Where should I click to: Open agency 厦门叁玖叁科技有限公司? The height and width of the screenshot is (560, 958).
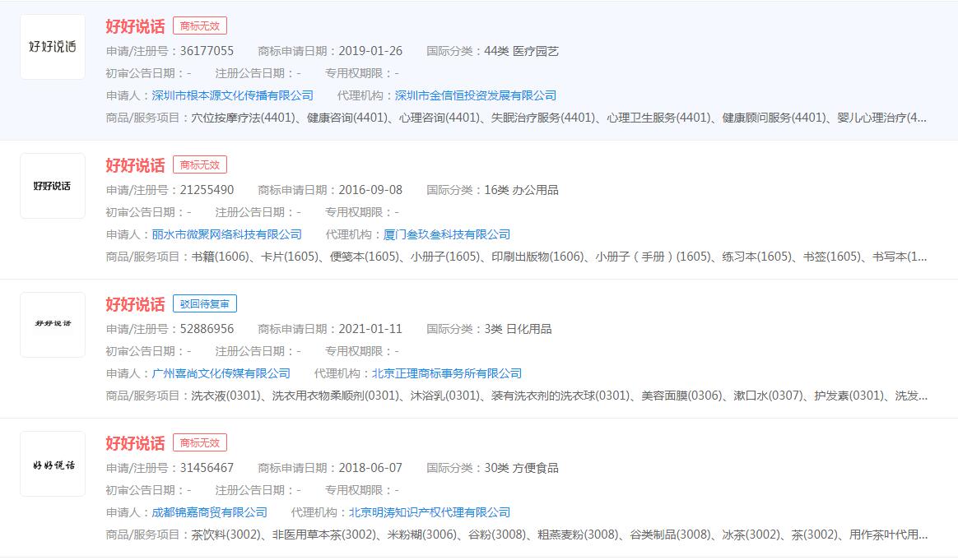click(x=447, y=234)
